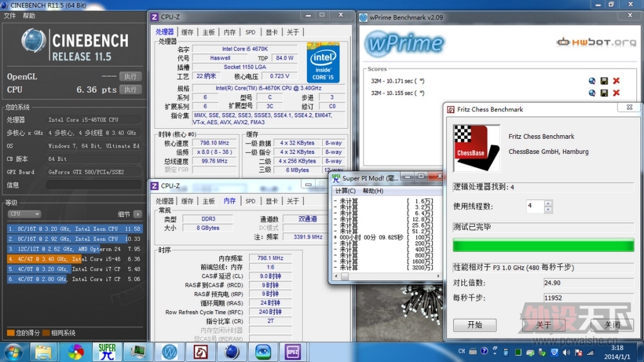Delete the 10.171 sec wPrime score
The width and height of the screenshot is (644, 362).
(616, 81)
